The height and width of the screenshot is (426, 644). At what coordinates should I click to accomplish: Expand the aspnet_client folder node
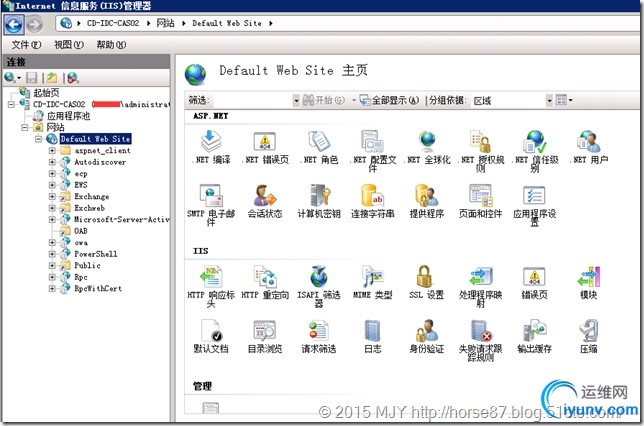pyautogui.click(x=52, y=150)
